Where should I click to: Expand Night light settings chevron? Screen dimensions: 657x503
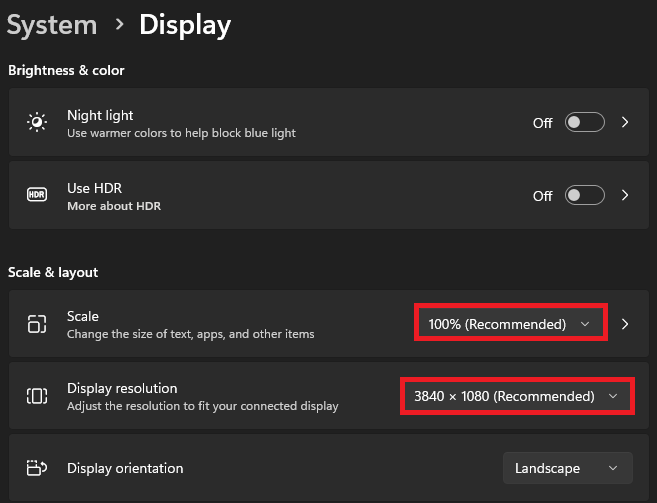point(625,123)
